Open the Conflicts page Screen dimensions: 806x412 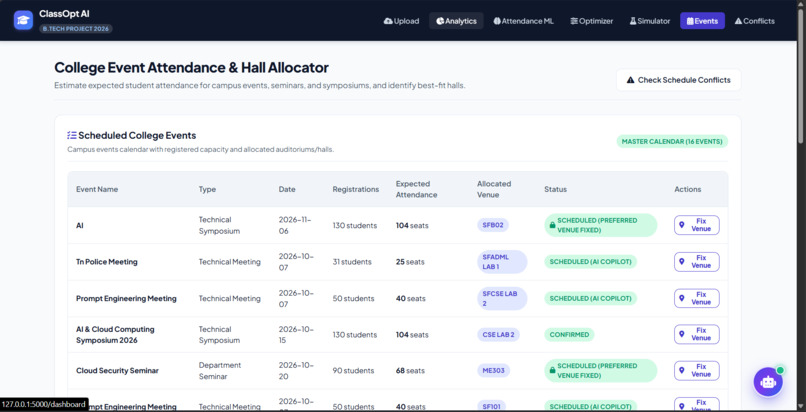(755, 21)
